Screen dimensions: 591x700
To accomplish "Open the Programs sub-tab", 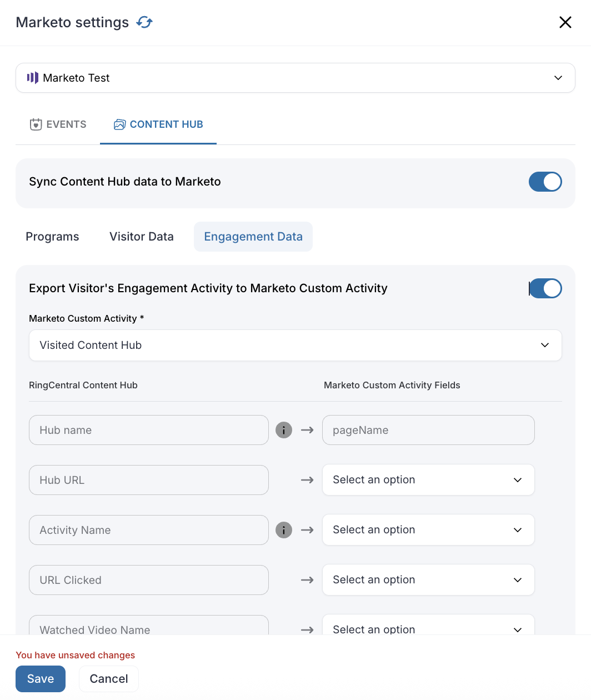I will (52, 237).
